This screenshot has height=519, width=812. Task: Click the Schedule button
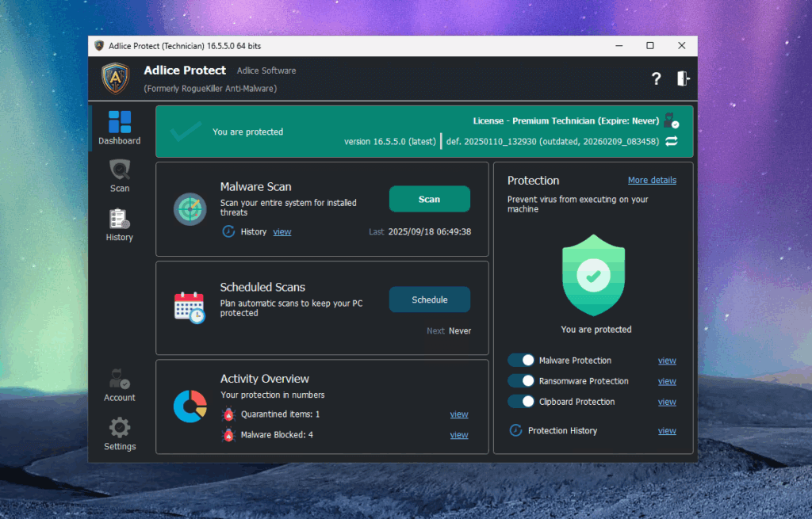(429, 300)
